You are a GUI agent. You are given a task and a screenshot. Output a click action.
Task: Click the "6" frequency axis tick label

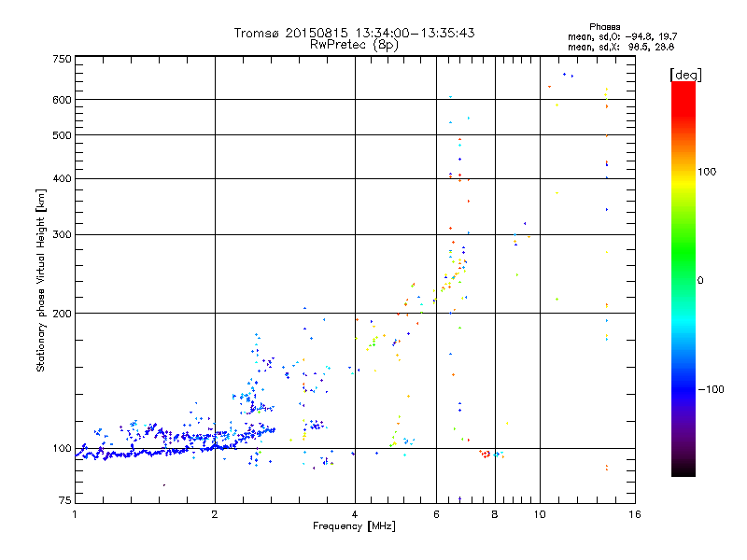coord(436,514)
